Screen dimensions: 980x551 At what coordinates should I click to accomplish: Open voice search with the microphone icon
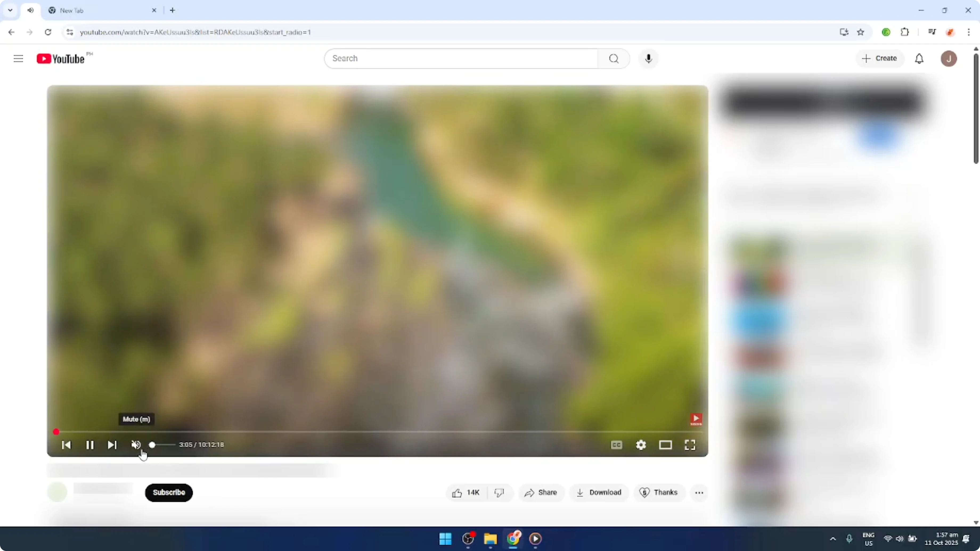click(x=648, y=58)
